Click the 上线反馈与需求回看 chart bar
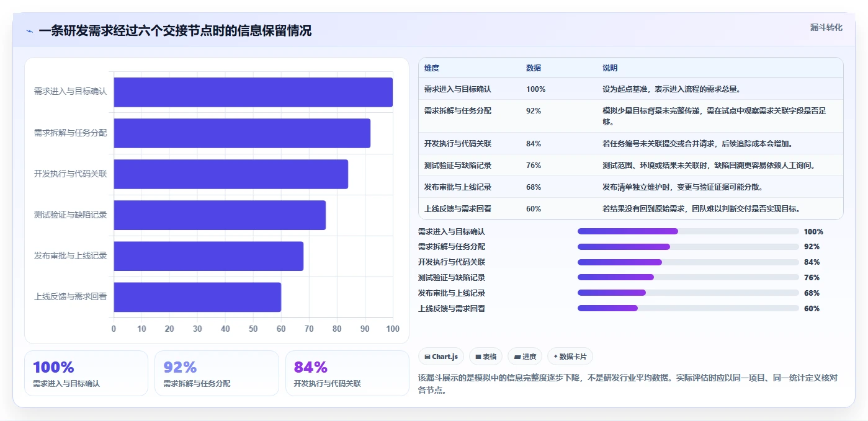The image size is (868, 421). coord(197,297)
